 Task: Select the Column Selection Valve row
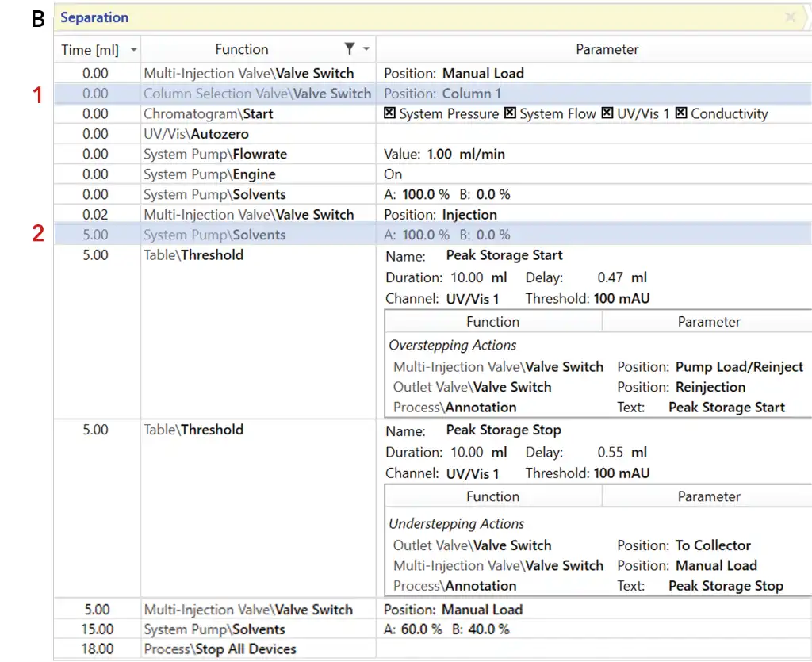click(x=257, y=94)
